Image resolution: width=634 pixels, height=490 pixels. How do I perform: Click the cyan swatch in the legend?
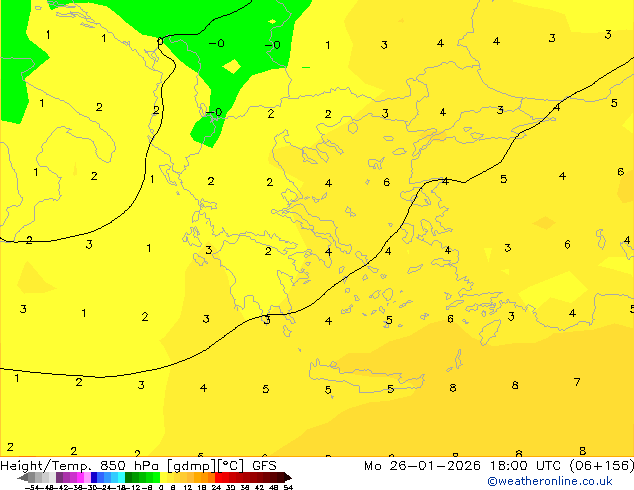[x=121, y=477]
